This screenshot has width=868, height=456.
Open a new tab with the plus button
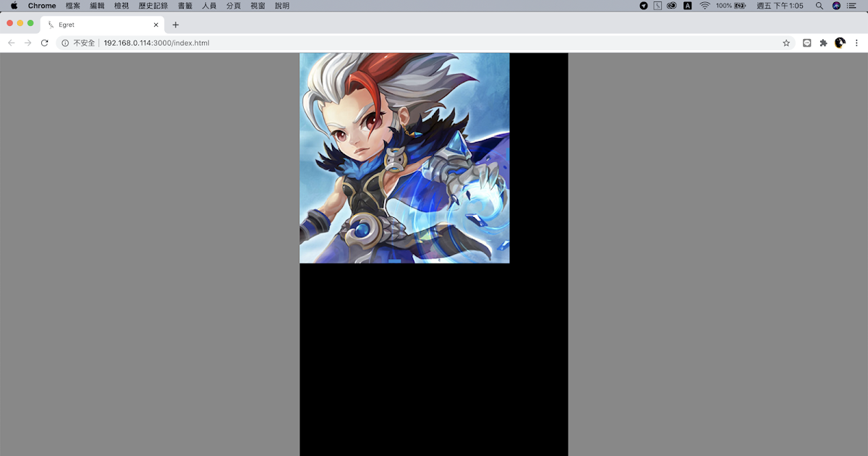(x=176, y=24)
